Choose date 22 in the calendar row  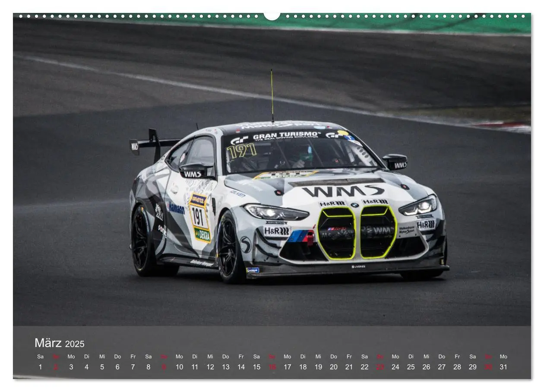(364, 367)
